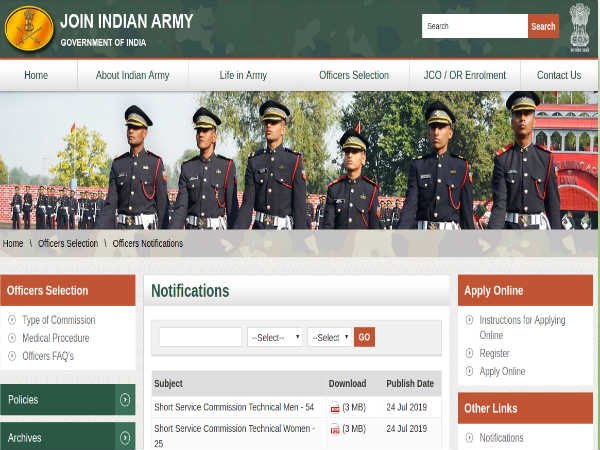This screenshot has width=600, height=450.
Task: Open Instructions for Applying Online link
Action: point(522,327)
